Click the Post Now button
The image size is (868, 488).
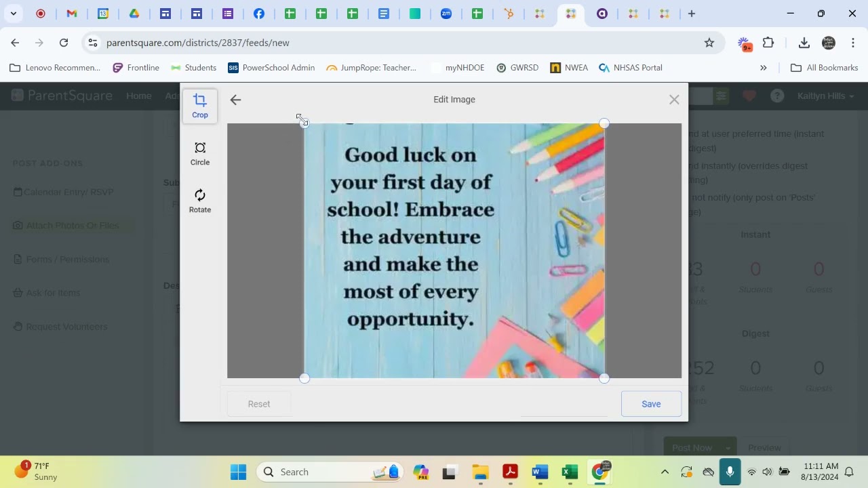click(x=692, y=447)
